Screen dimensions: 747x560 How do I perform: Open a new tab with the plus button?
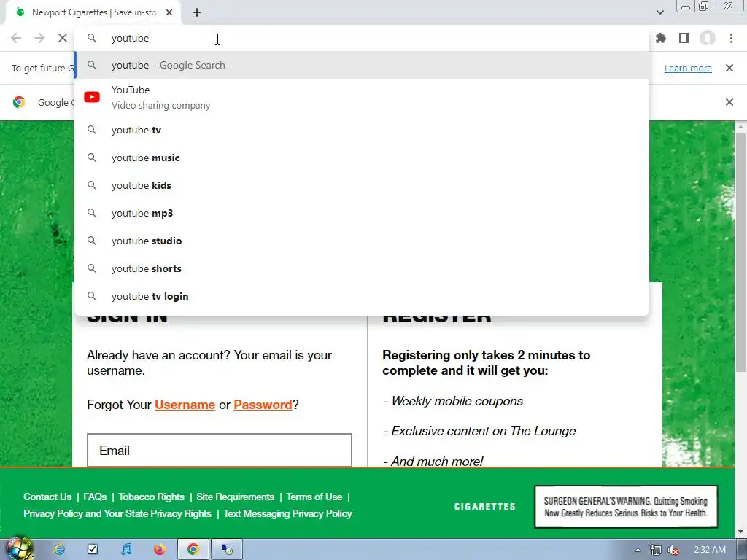(x=197, y=12)
